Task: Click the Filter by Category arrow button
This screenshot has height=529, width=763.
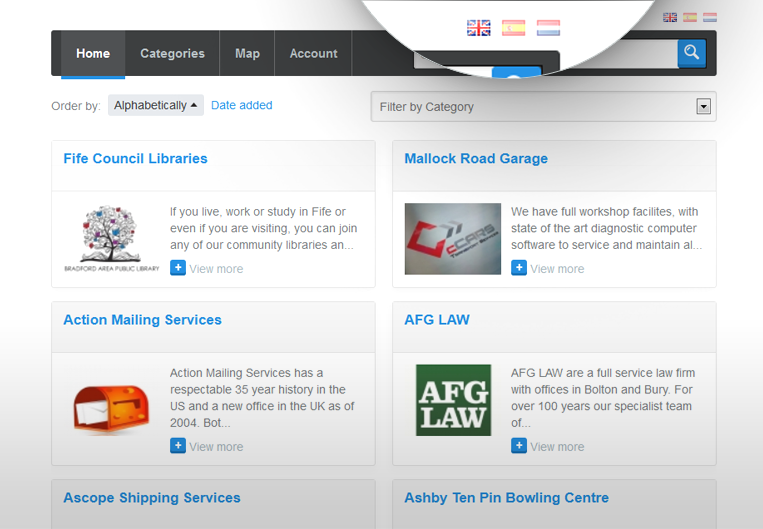Action: (x=703, y=107)
